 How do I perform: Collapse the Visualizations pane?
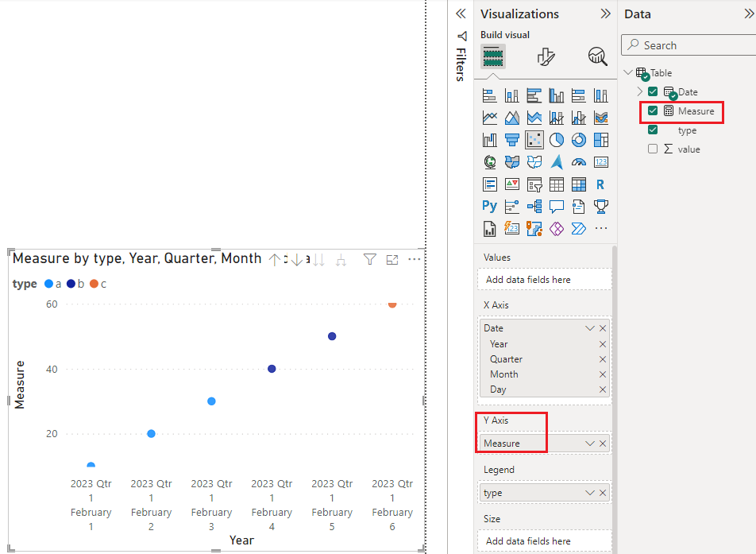pyautogui.click(x=606, y=14)
